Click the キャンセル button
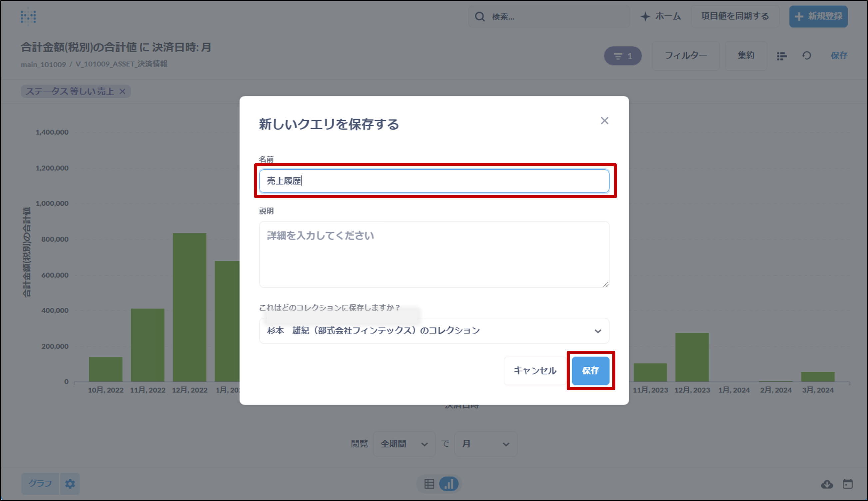The height and width of the screenshot is (501, 868). 535,371
